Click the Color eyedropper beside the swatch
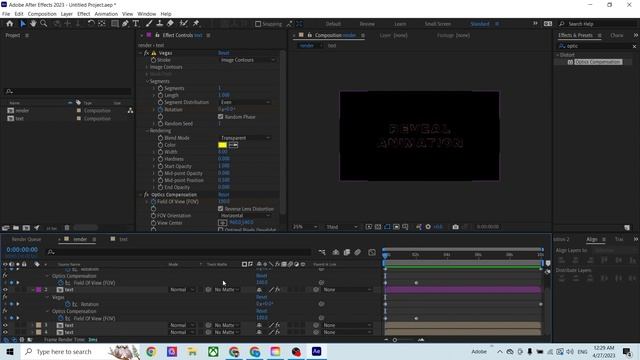 coord(233,145)
